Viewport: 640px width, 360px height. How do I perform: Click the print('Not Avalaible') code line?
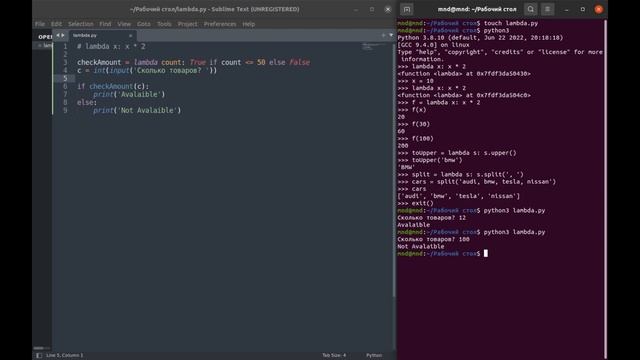[x=137, y=110]
